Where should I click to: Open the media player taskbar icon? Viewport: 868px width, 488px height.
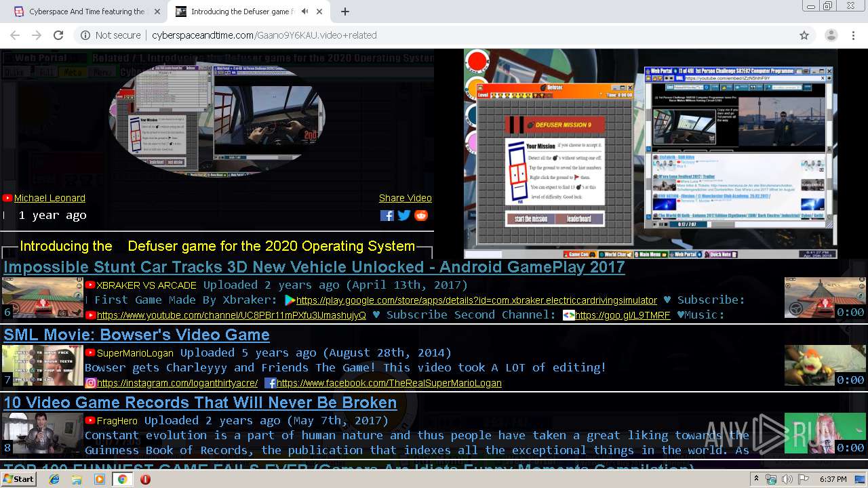click(x=100, y=479)
